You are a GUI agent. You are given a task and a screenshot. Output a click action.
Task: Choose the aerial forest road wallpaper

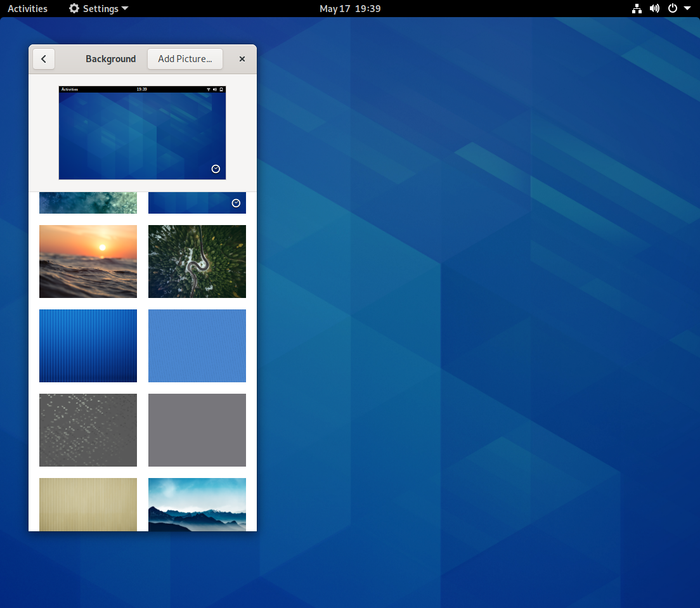coord(197,261)
